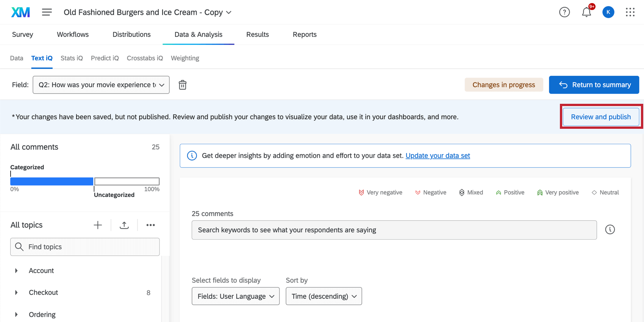This screenshot has height=322, width=644.
Task: Open the notifications bell
Action: pos(586,13)
